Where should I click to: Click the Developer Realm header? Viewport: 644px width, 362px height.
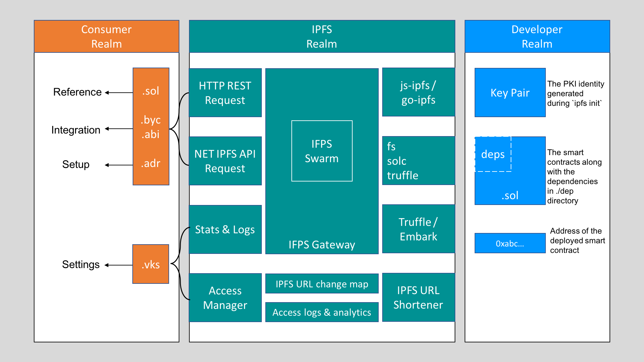pos(537,36)
